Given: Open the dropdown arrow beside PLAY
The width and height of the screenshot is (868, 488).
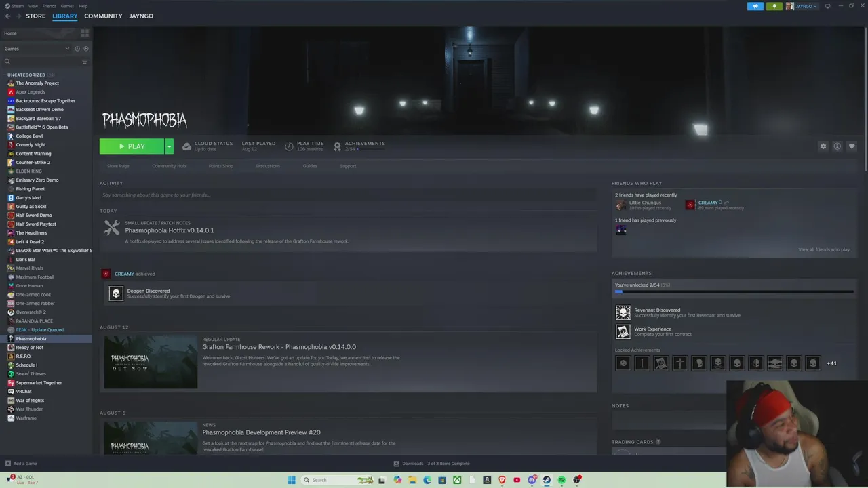Looking at the screenshot, I should point(169,146).
